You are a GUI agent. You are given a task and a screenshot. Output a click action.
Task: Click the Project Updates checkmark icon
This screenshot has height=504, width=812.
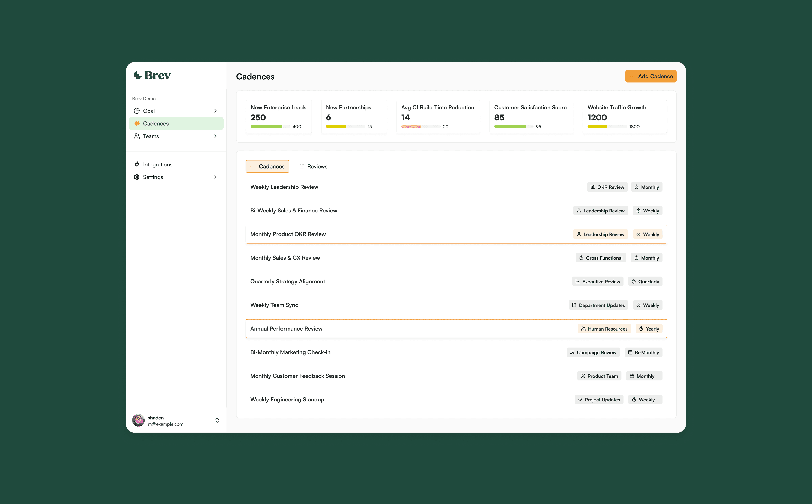pyautogui.click(x=580, y=400)
